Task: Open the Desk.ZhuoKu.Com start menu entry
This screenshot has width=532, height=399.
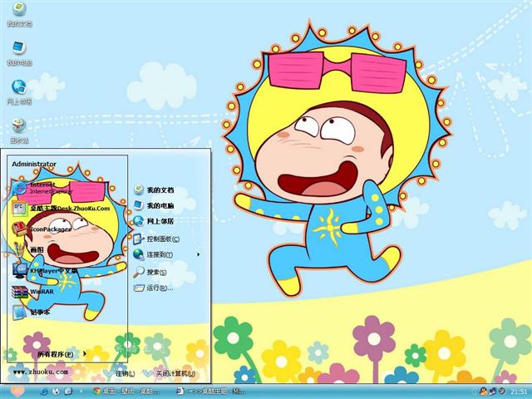Action: click(61, 208)
